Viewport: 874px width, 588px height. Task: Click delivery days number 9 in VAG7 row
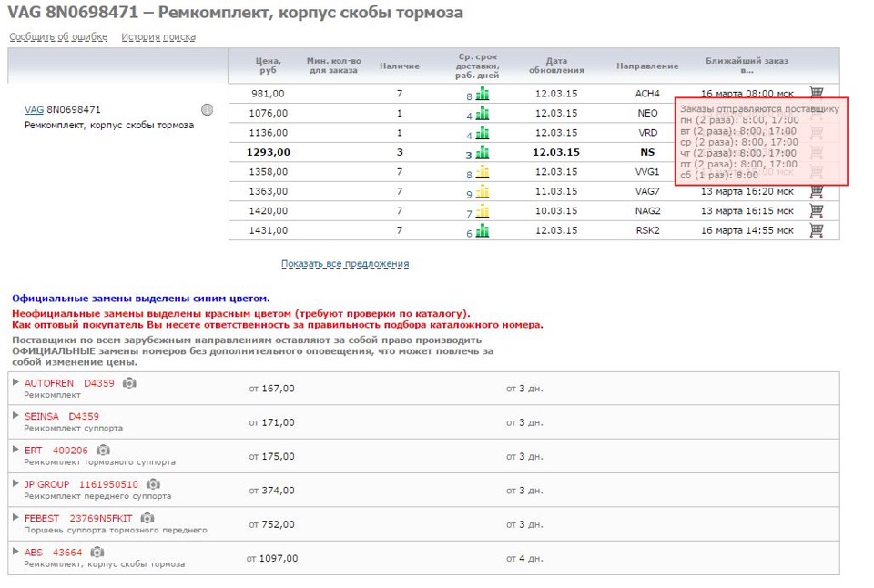pyautogui.click(x=470, y=195)
